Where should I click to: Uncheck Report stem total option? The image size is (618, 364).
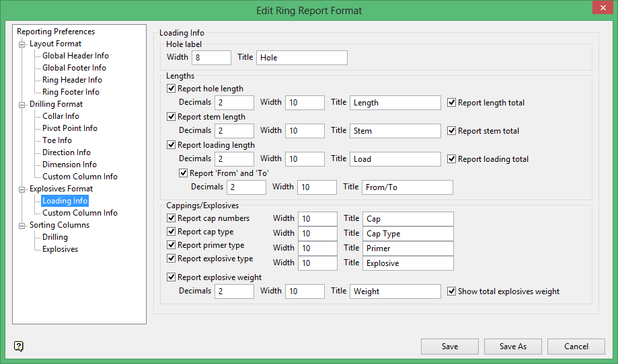point(452,131)
